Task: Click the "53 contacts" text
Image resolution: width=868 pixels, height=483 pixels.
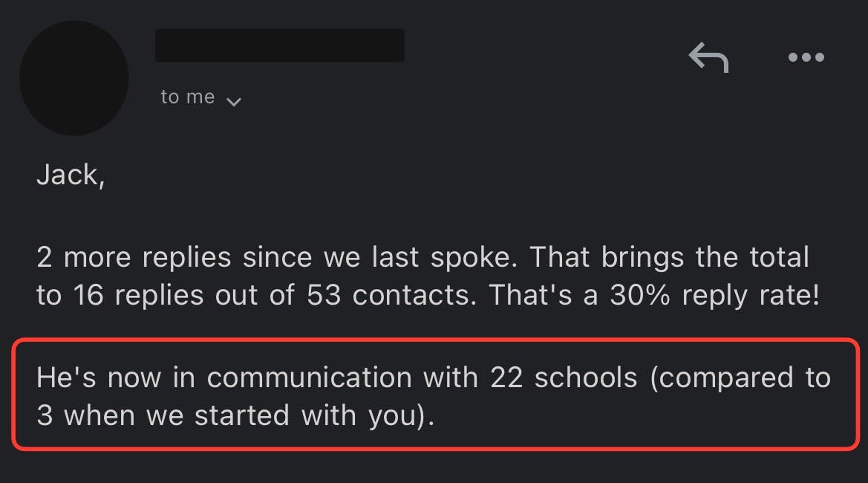Action: pos(392,296)
